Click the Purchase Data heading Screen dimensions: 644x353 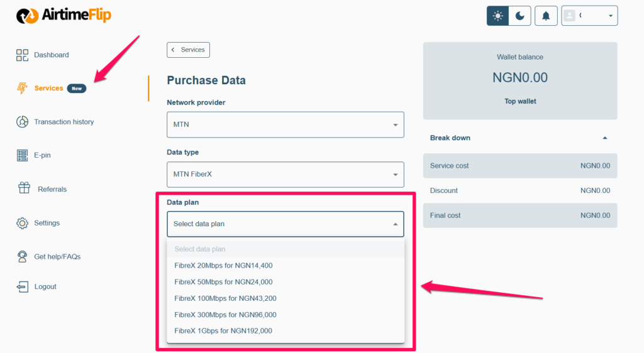click(x=206, y=80)
